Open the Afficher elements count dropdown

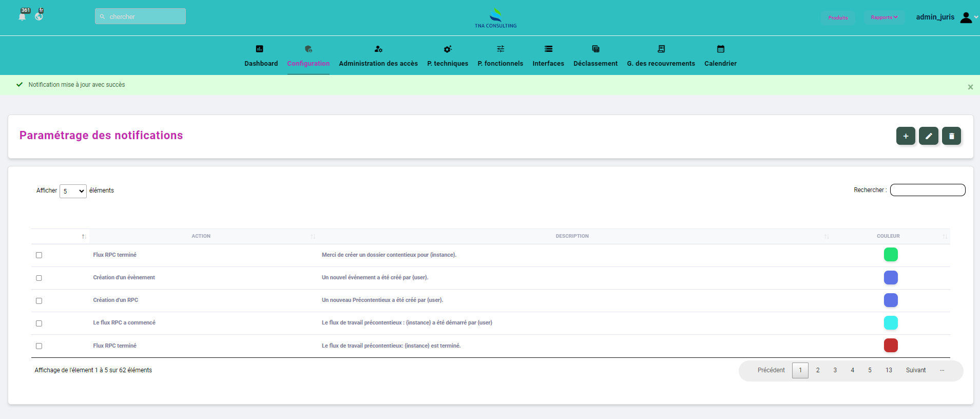coord(73,191)
